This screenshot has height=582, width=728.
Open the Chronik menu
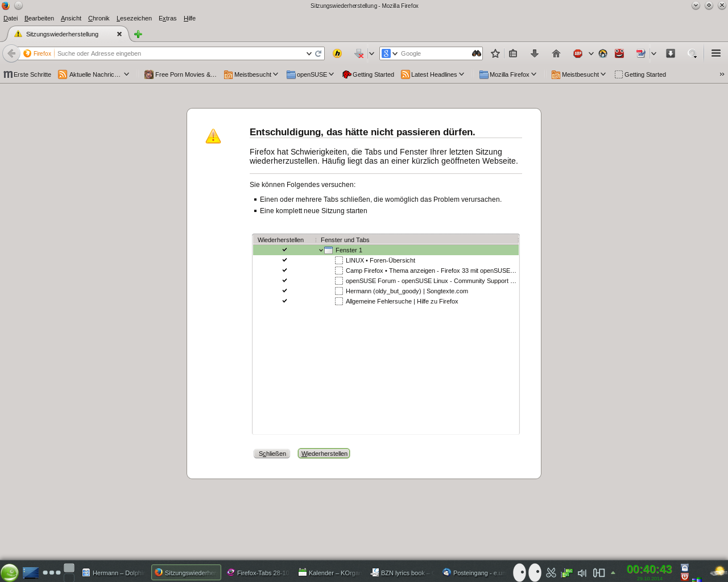[98, 18]
